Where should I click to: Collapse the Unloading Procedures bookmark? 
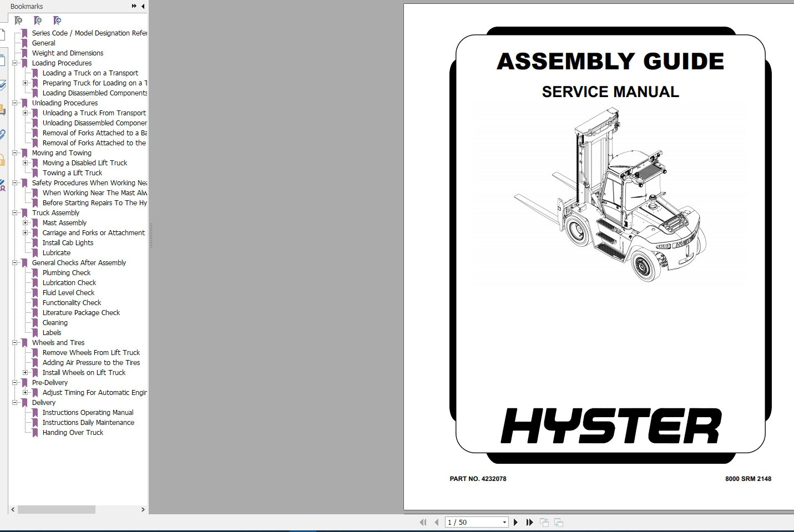(15, 103)
